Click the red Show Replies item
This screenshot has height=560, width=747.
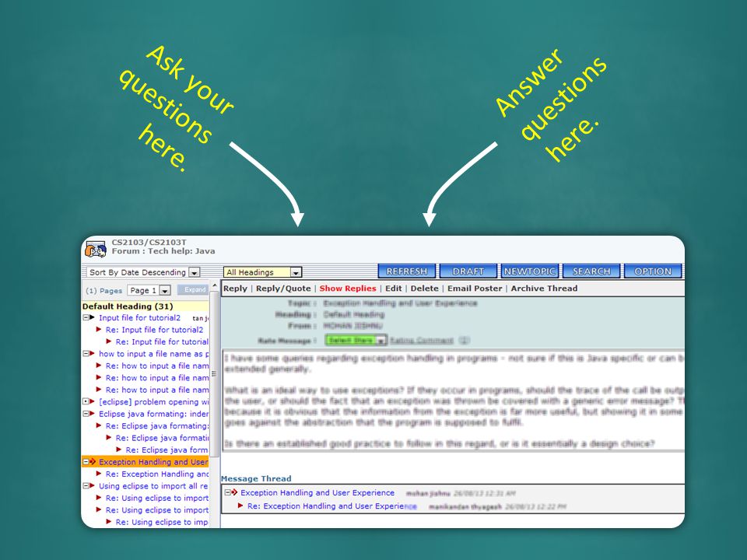click(347, 289)
